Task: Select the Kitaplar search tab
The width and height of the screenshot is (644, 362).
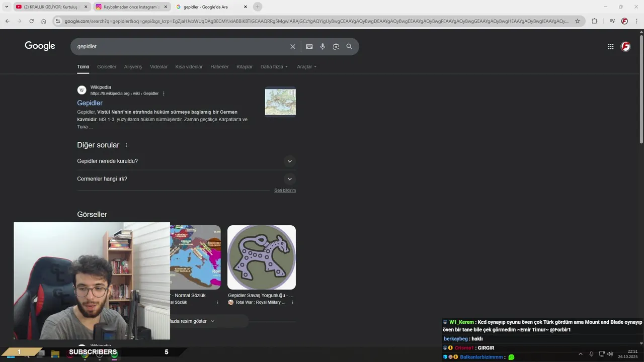Action: [245, 67]
